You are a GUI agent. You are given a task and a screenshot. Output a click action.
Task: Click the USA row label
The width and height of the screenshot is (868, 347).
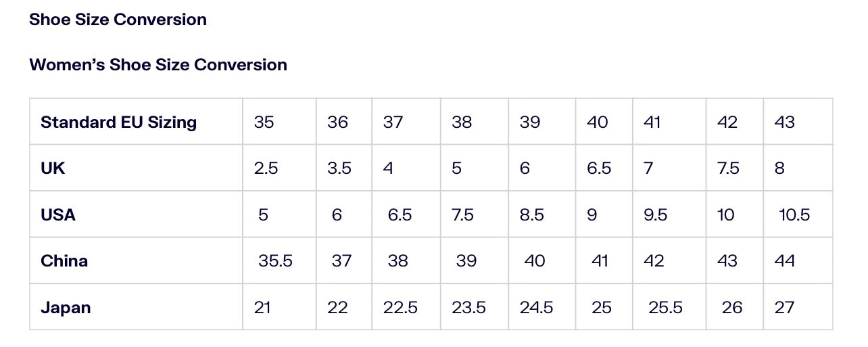coord(58,214)
